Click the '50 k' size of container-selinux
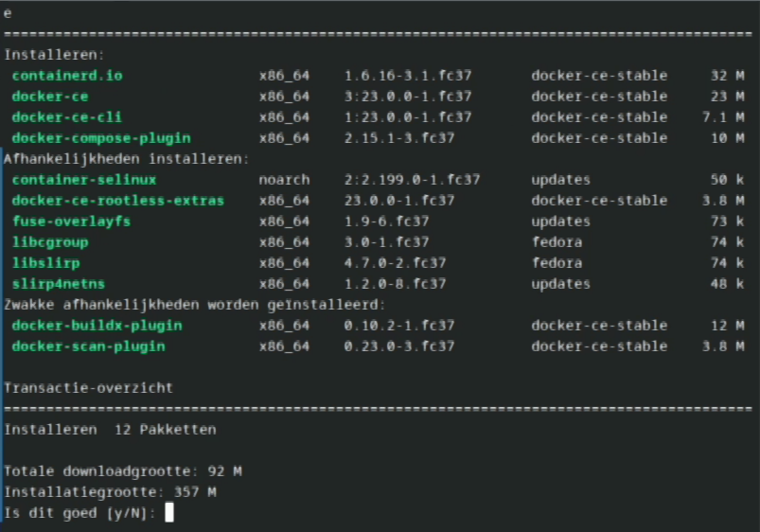The image size is (760, 532). (728, 180)
